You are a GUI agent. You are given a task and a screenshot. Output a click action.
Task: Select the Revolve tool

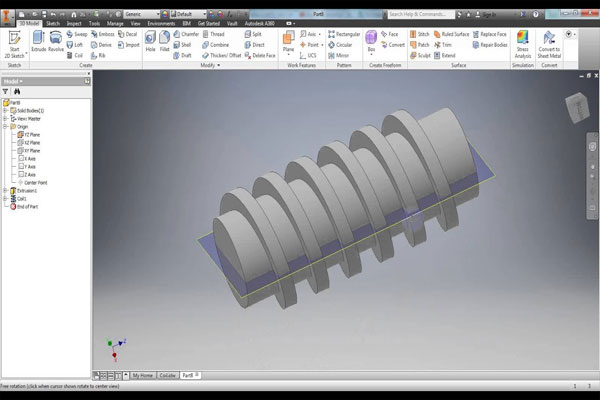click(58, 41)
